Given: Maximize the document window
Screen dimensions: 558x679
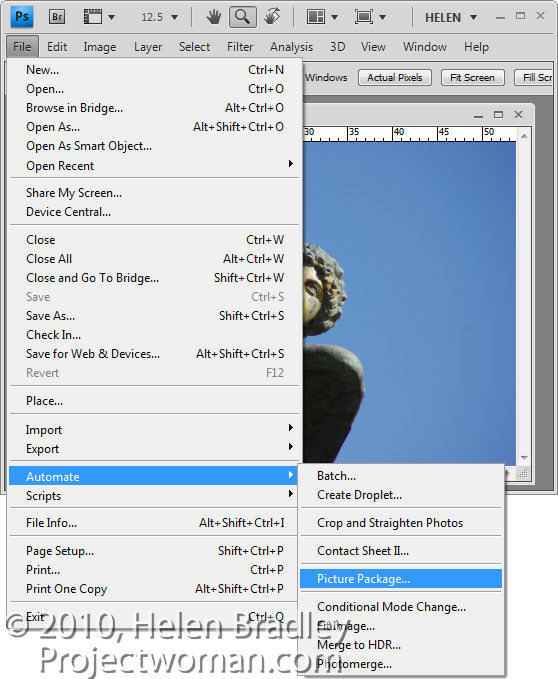Looking at the screenshot, I should [x=498, y=115].
